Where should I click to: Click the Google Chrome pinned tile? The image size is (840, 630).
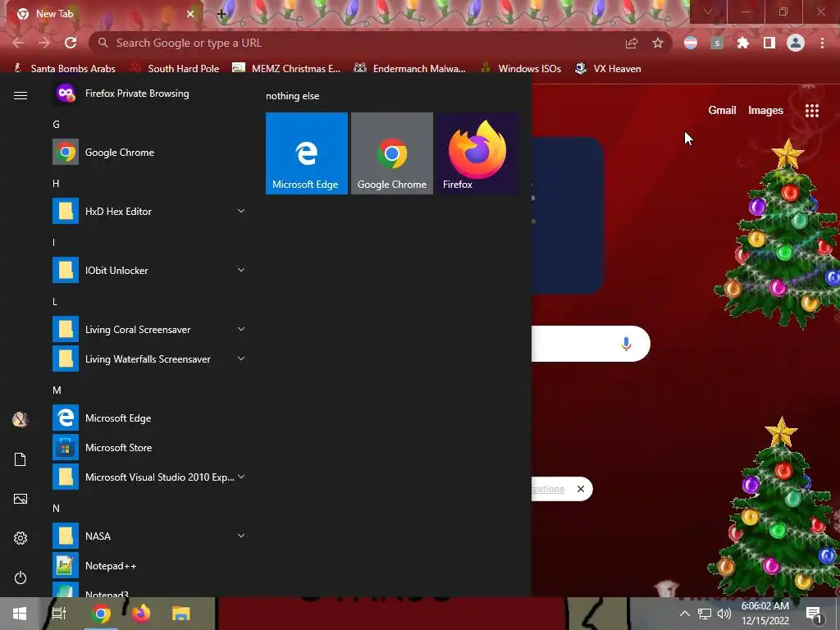pyautogui.click(x=391, y=153)
